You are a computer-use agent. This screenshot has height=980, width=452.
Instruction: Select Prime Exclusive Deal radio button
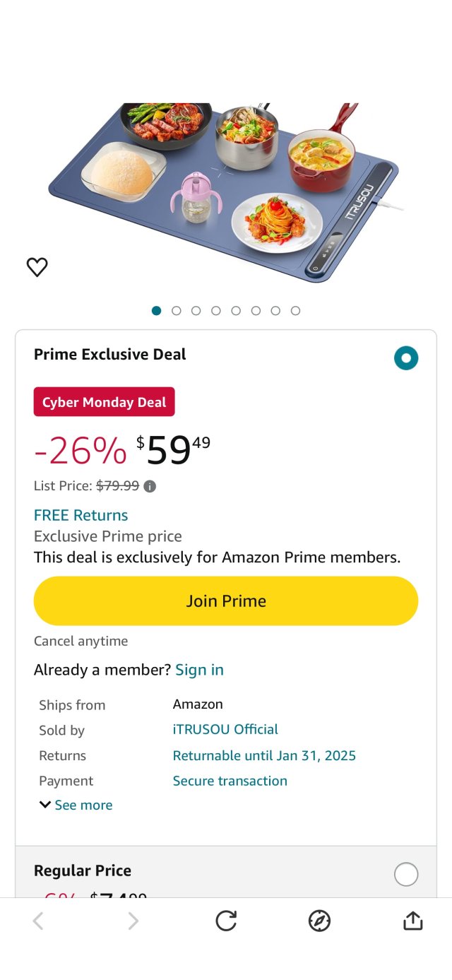coord(406,358)
